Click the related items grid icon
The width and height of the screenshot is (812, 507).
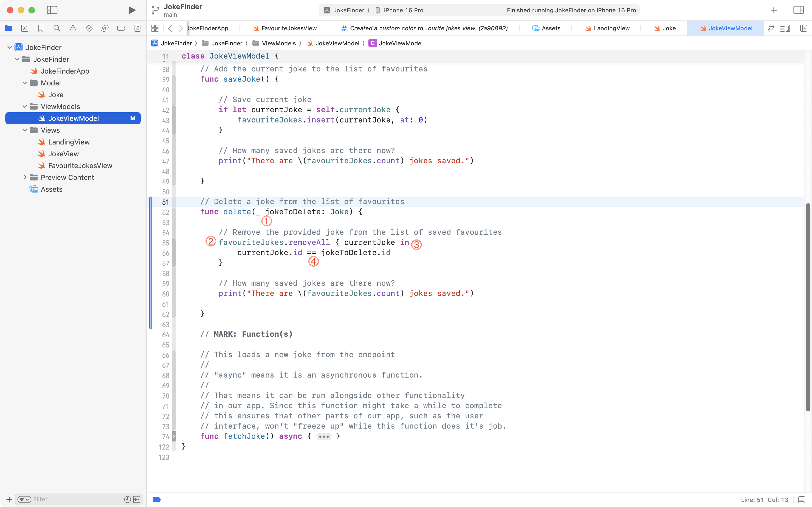tap(155, 28)
